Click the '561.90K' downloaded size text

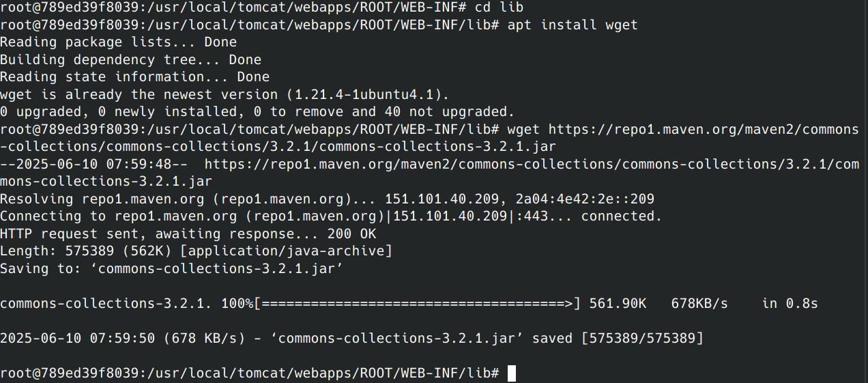tap(618, 303)
